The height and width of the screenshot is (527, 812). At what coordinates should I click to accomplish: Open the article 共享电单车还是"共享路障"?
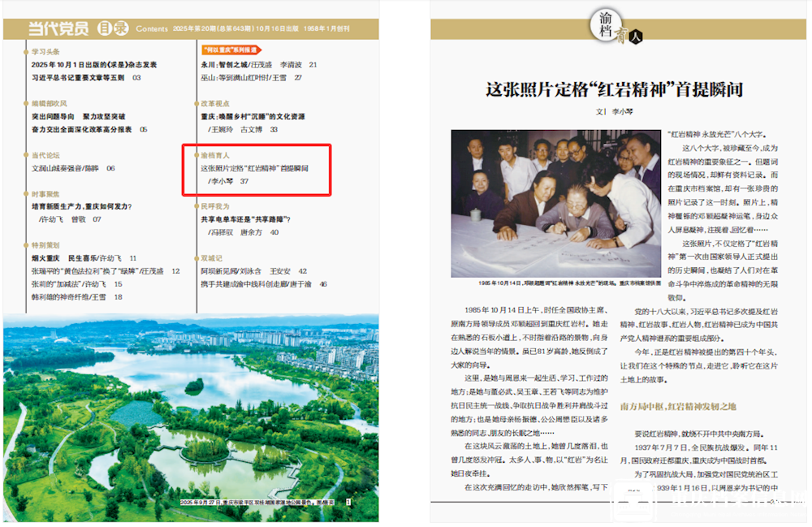point(245,219)
